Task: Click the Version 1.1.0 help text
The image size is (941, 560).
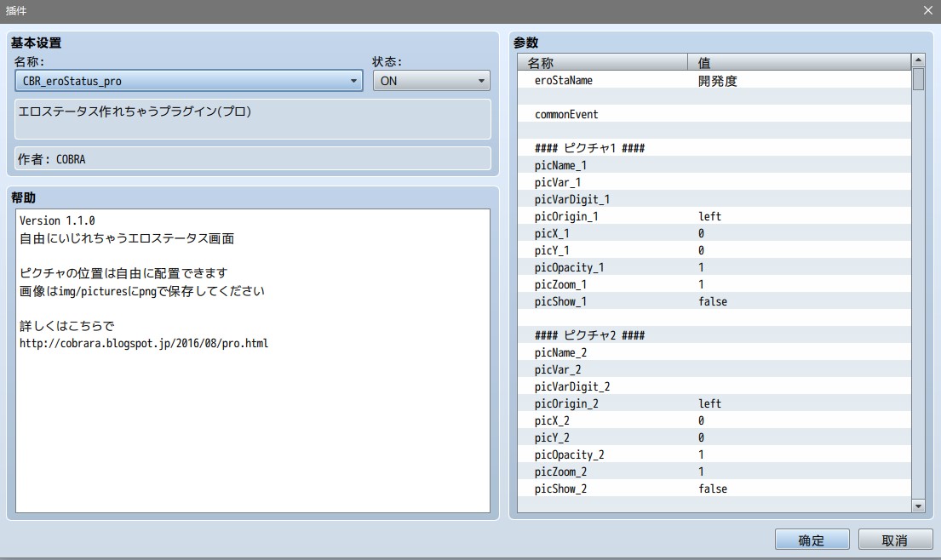Action: click(x=57, y=220)
